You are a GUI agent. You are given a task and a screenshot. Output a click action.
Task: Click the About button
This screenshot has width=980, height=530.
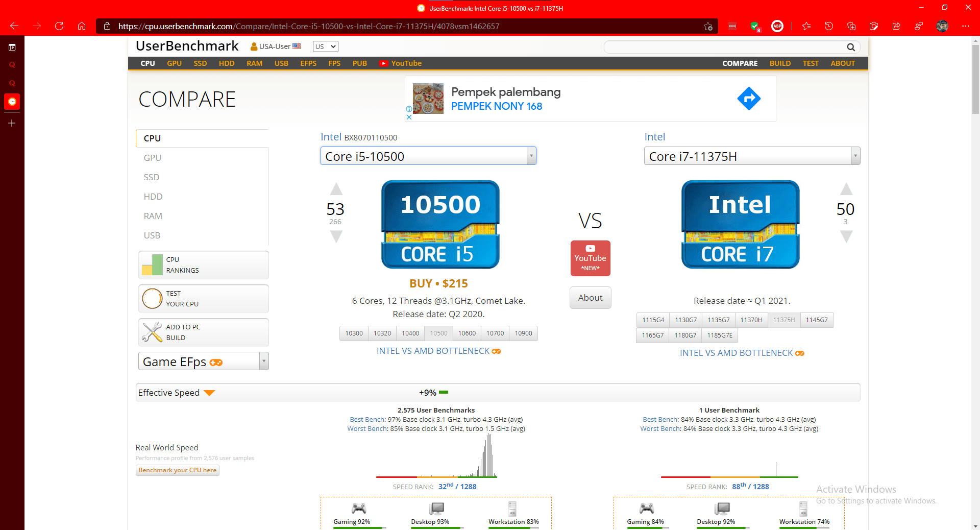(x=591, y=298)
